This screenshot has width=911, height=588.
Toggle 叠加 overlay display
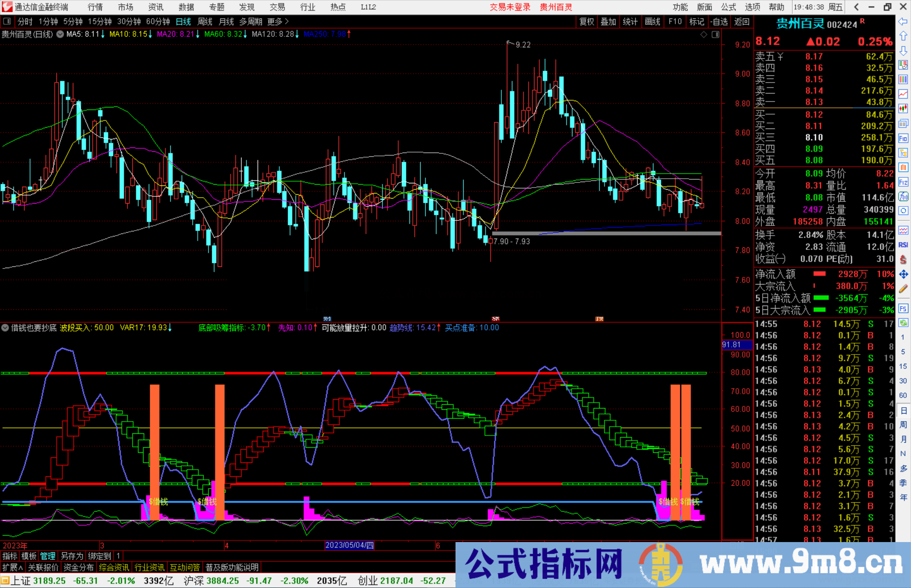tap(609, 21)
